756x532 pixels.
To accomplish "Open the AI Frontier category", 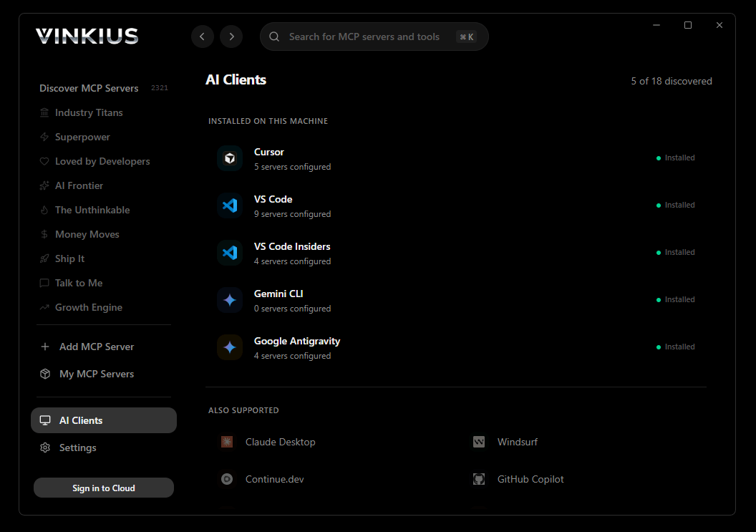I will point(79,185).
